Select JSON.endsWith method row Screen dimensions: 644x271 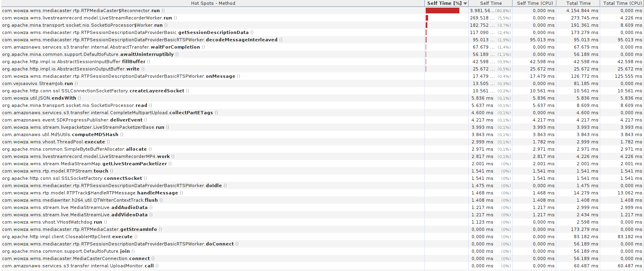click(322, 98)
